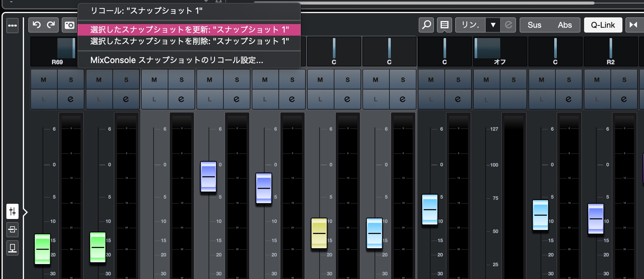Image resolution: width=644 pixels, height=279 pixels.
Task: Solo the R69 channel
Action: point(71,79)
